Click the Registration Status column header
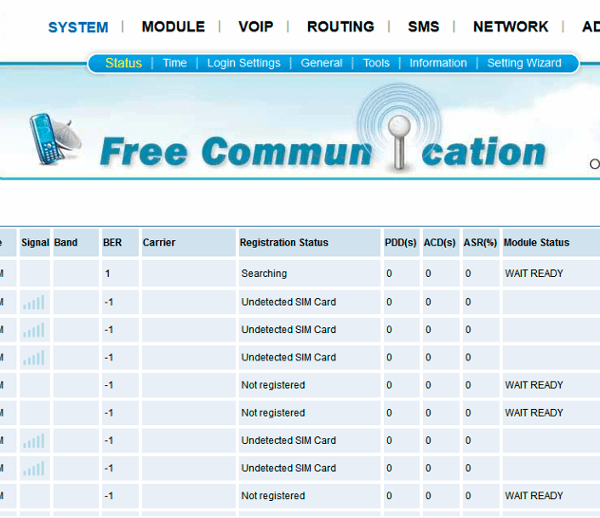Screen dimensions: 600x518 (x=284, y=242)
